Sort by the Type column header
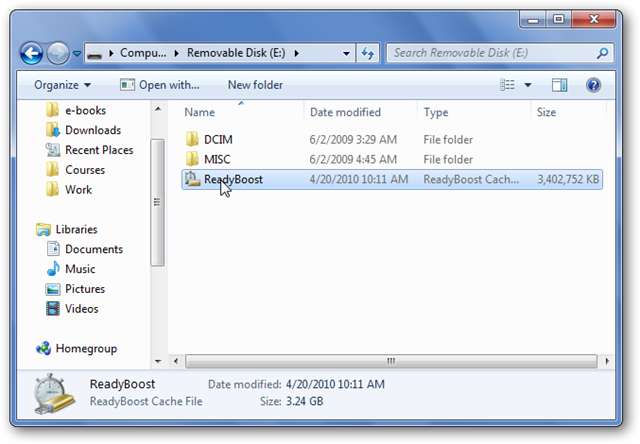Screen dimensions: 640x444 click(436, 113)
